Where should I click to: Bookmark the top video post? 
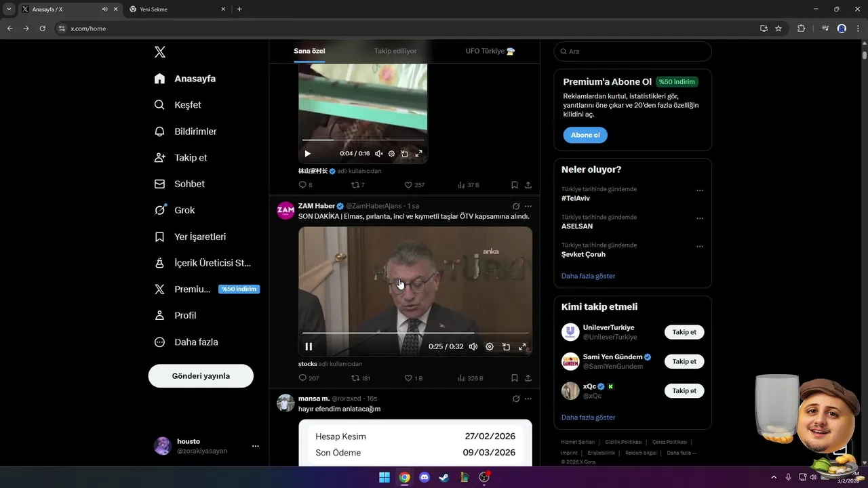515,185
